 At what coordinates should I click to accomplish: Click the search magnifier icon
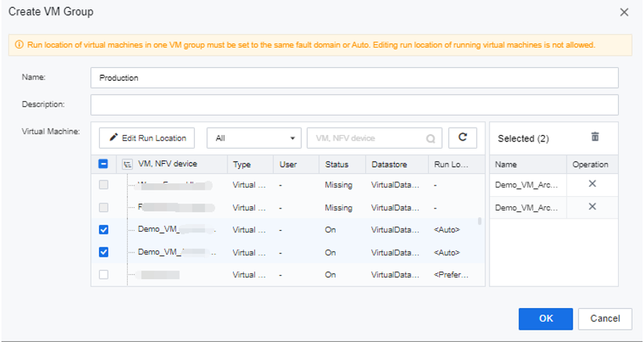[430, 139]
